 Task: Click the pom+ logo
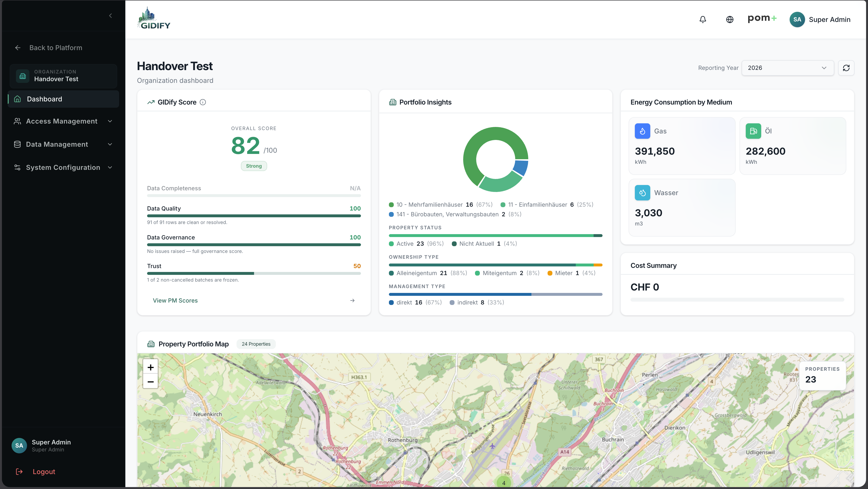pyautogui.click(x=762, y=18)
